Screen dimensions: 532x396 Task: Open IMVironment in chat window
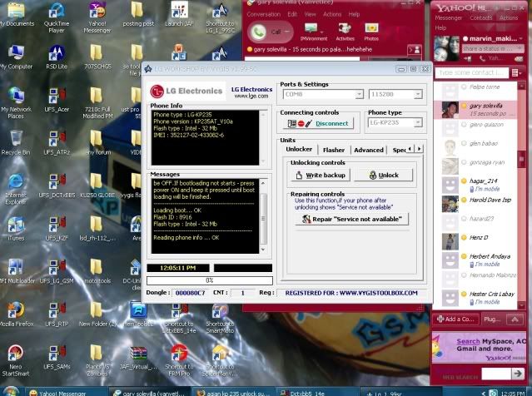click(x=314, y=32)
